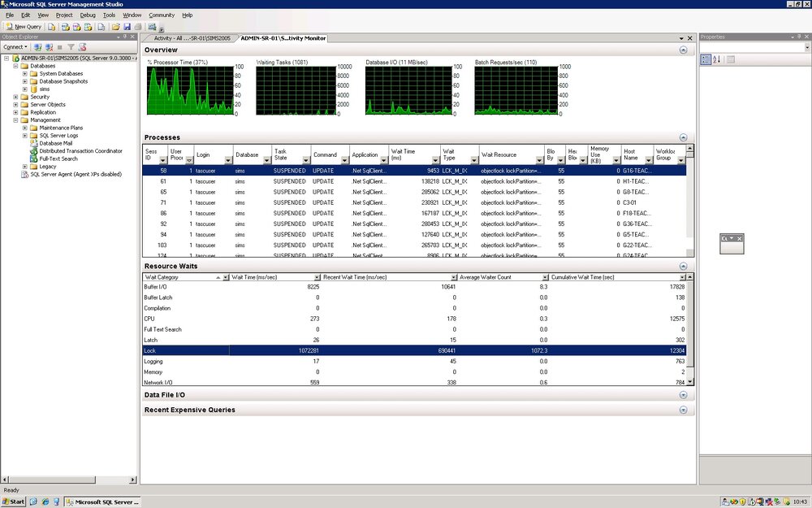Open the View menu
The image size is (812, 508).
tap(43, 15)
